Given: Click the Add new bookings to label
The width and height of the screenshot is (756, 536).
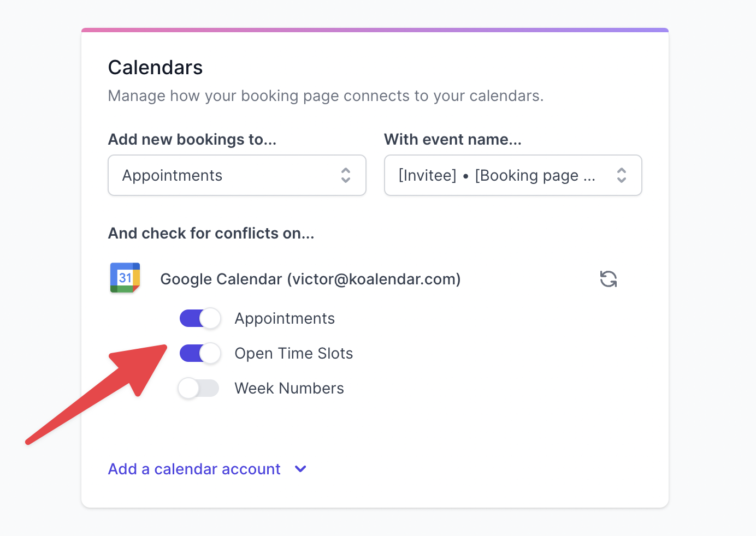Looking at the screenshot, I should (x=192, y=140).
